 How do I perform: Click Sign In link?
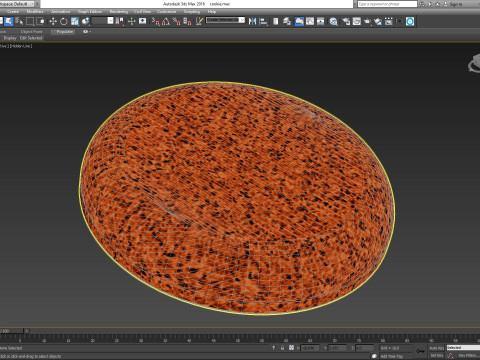[x=456, y=4]
